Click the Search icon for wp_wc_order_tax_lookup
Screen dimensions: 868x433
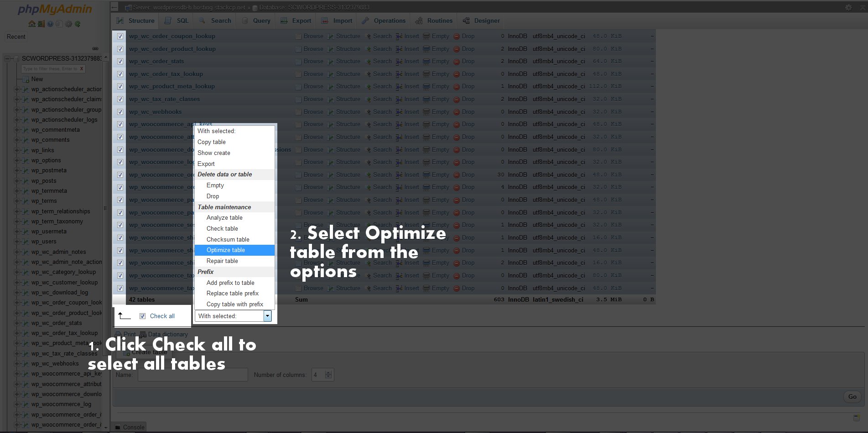click(x=369, y=74)
